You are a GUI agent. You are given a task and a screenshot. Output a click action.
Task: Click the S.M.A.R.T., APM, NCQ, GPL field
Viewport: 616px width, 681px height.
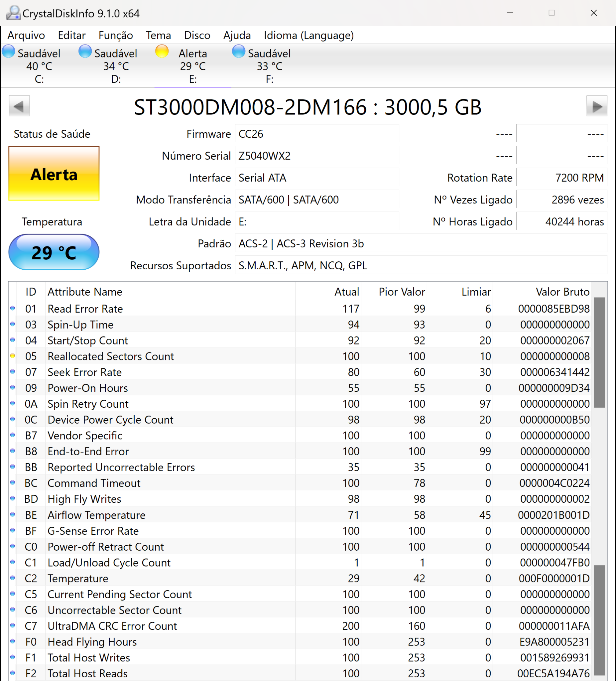421,265
